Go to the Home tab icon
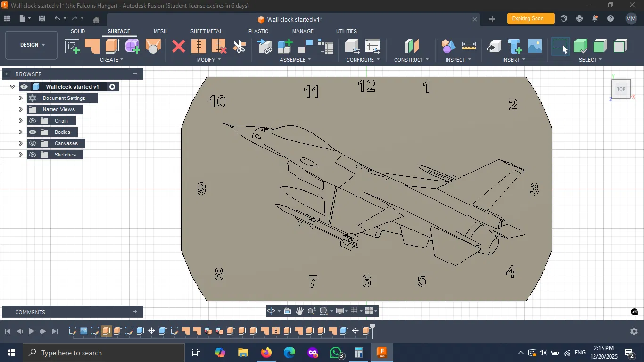Image resolution: width=644 pixels, height=362 pixels. (x=96, y=19)
